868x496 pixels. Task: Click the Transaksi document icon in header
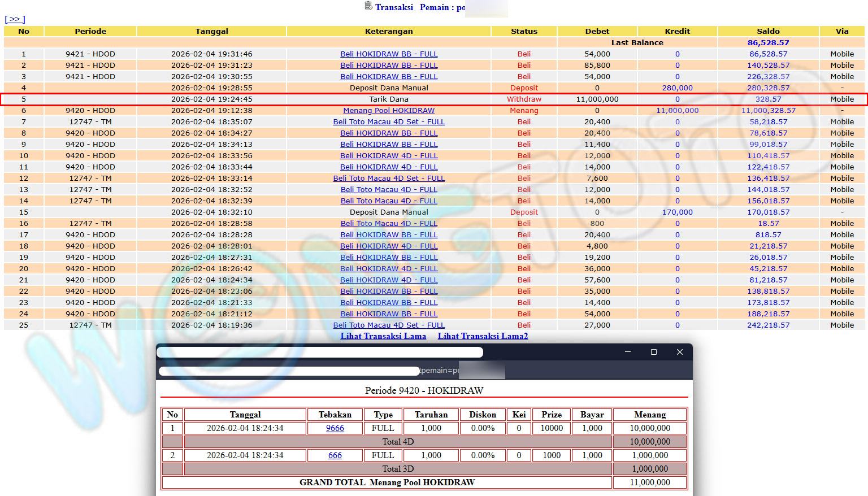point(368,6)
